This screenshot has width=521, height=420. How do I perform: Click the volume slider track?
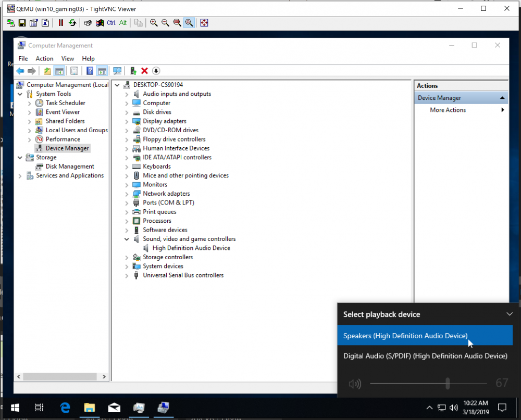coord(428,384)
